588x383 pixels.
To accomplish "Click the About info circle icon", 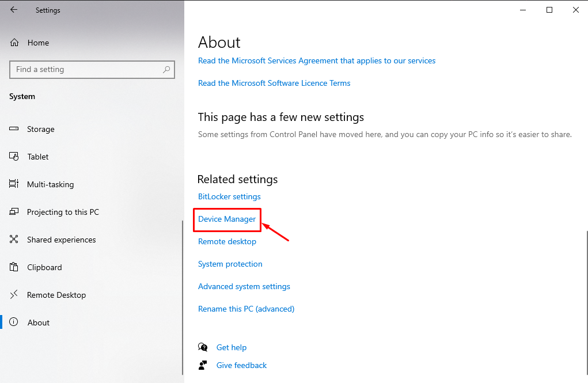I will (x=14, y=322).
